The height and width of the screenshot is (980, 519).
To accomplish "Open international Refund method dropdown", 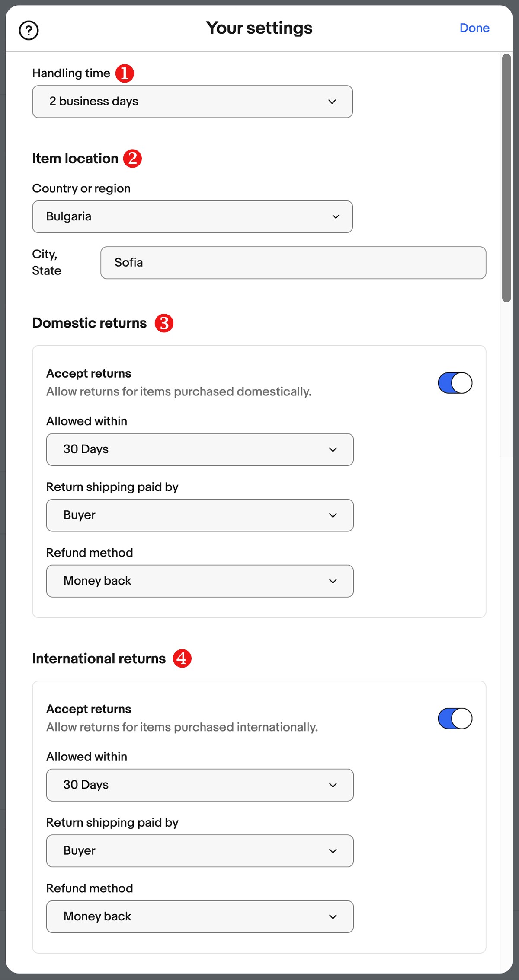I will [x=200, y=916].
